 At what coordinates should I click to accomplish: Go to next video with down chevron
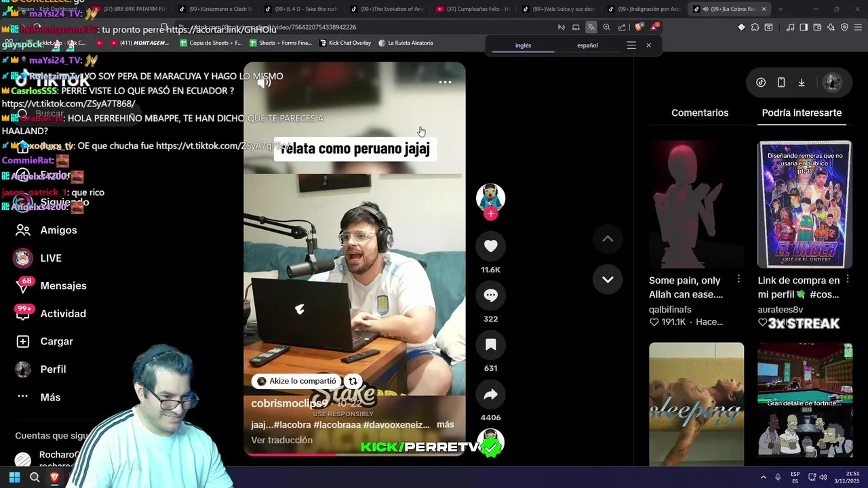tap(608, 279)
